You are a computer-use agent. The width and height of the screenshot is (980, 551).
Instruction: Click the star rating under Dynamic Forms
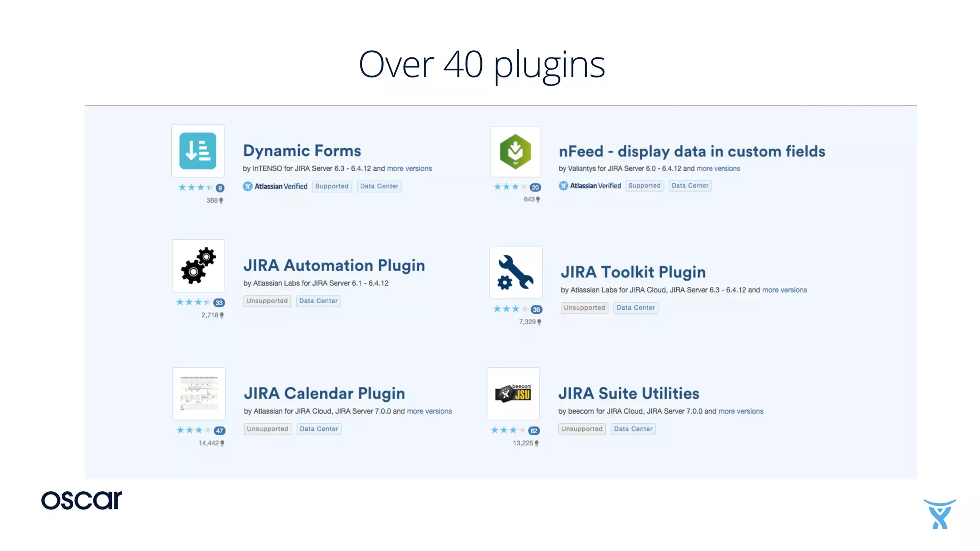pos(195,187)
